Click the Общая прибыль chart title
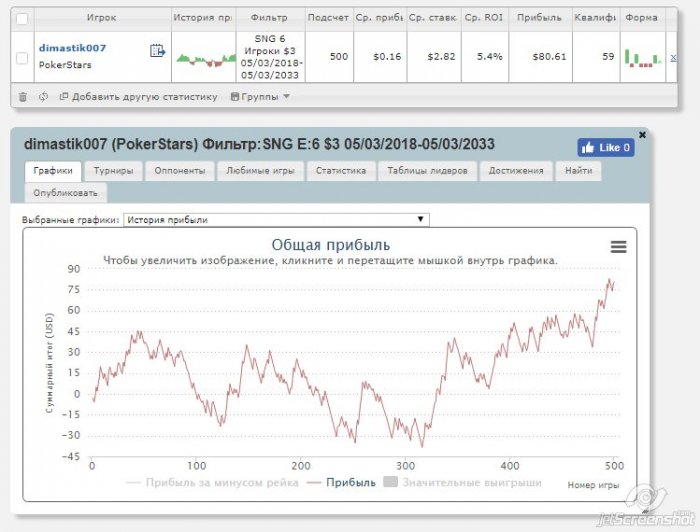This screenshot has width=700, height=532. tap(330, 245)
